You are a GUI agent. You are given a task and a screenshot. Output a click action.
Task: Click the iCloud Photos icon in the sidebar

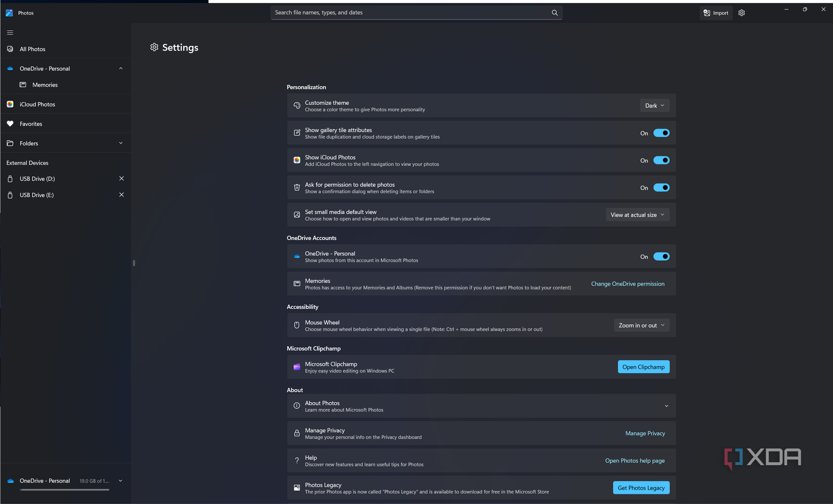pos(10,104)
